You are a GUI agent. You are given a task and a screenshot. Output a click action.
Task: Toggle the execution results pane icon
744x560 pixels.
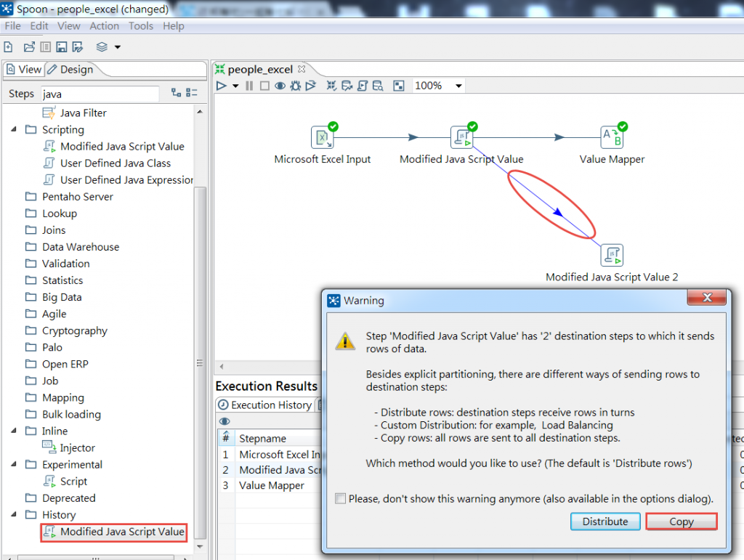point(399,86)
